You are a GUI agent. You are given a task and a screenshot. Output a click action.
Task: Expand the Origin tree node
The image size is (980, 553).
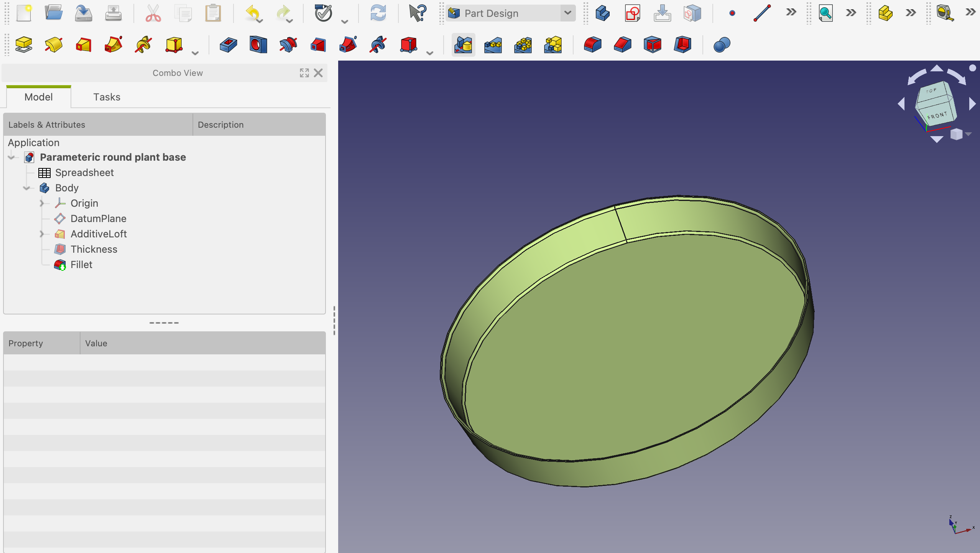point(42,203)
